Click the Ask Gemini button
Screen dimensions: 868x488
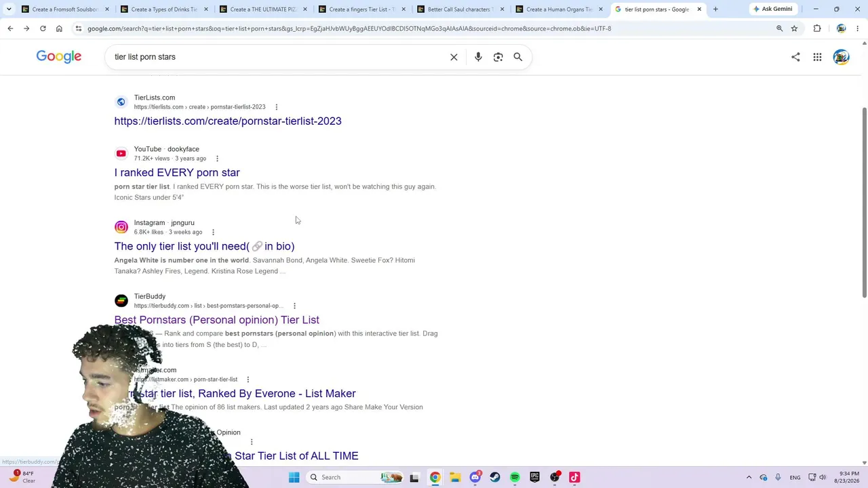click(772, 9)
